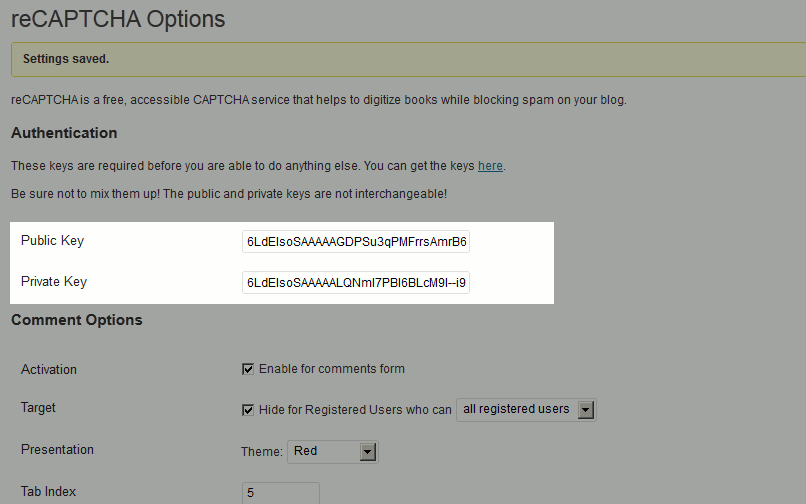Open the 'all registered users' dropdown
806x504 pixels.
526,410
